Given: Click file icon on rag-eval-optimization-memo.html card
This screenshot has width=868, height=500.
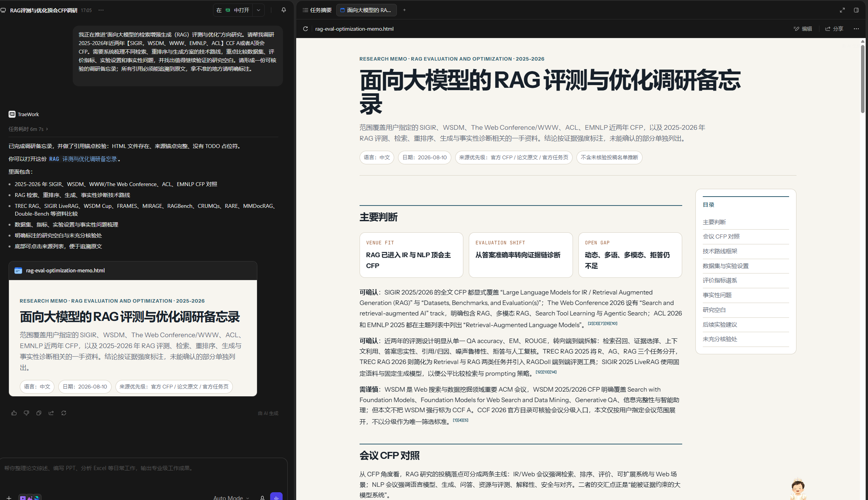Looking at the screenshot, I should coord(18,270).
